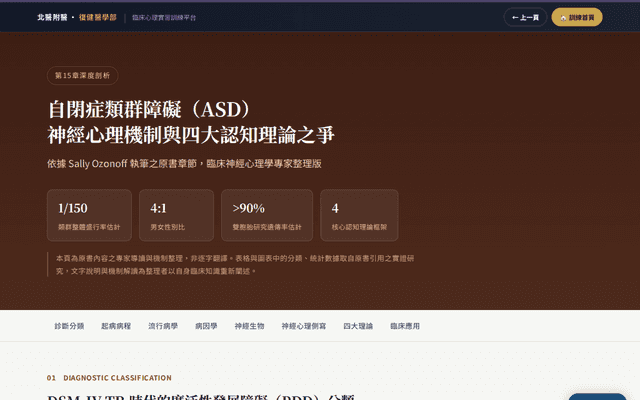Viewport: 640px width, 400px height.
Task: Click the 01 DIAGNOSTIC CLASSIFICATION section label
Action: 109,378
